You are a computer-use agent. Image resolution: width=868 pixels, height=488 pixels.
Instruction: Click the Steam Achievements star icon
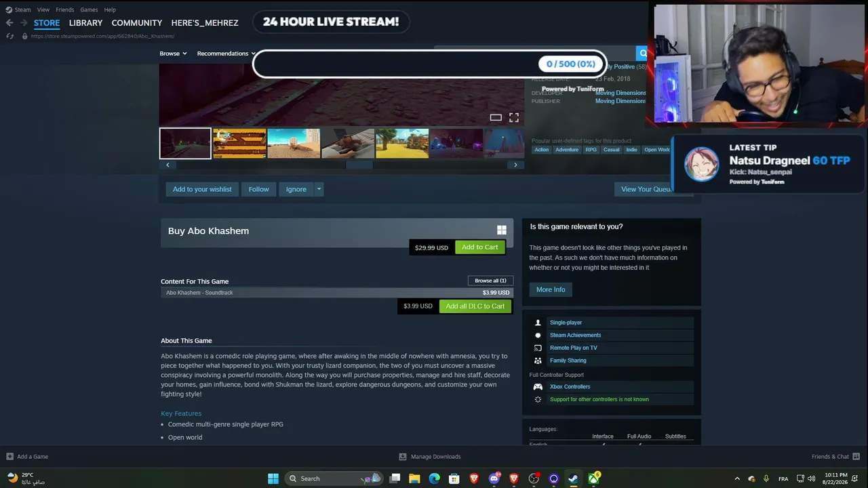pos(538,335)
